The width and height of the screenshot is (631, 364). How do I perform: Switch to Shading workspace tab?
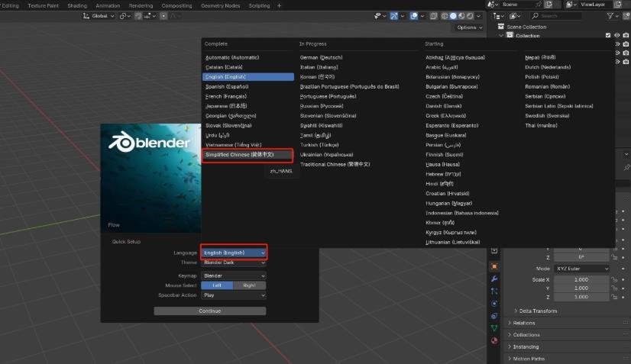pyautogui.click(x=77, y=5)
